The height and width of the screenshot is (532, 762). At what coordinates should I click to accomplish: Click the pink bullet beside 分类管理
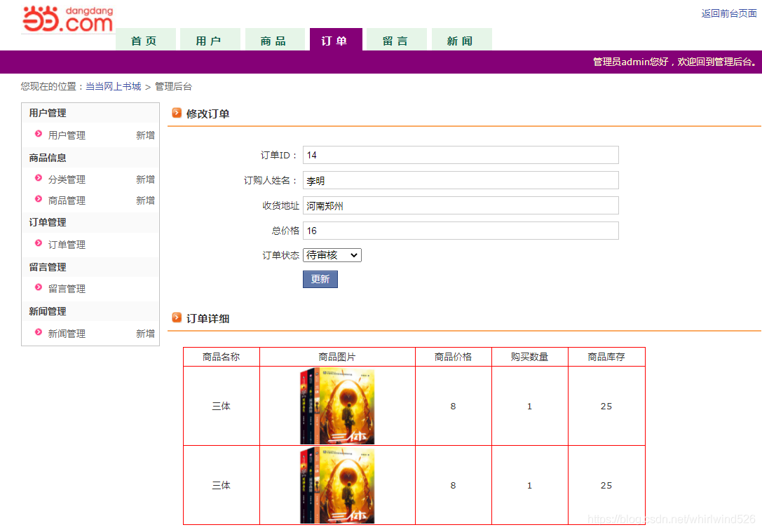tap(39, 178)
